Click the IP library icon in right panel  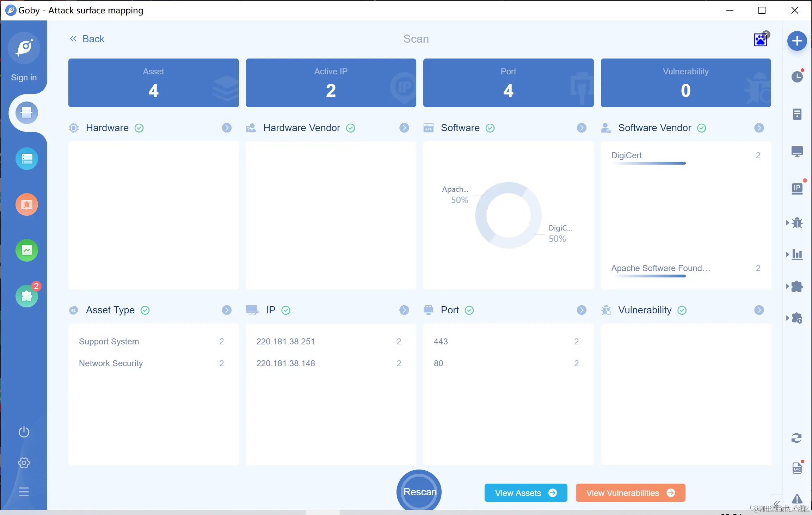click(797, 188)
